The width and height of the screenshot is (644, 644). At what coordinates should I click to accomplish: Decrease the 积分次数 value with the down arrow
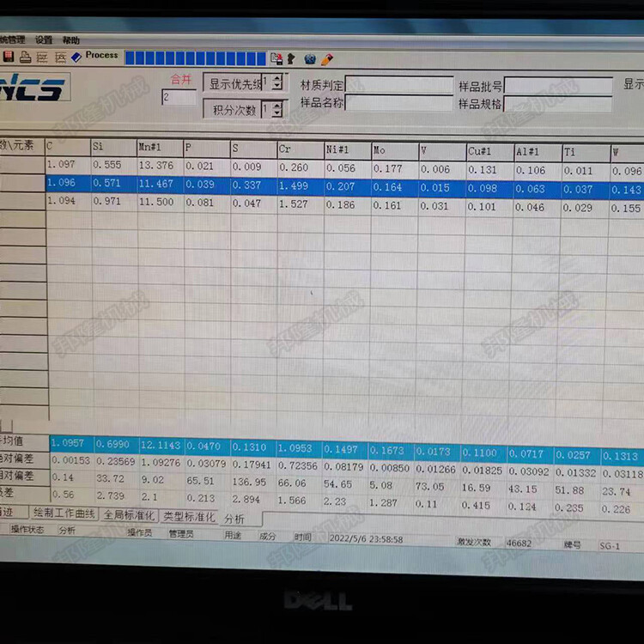tap(277, 113)
